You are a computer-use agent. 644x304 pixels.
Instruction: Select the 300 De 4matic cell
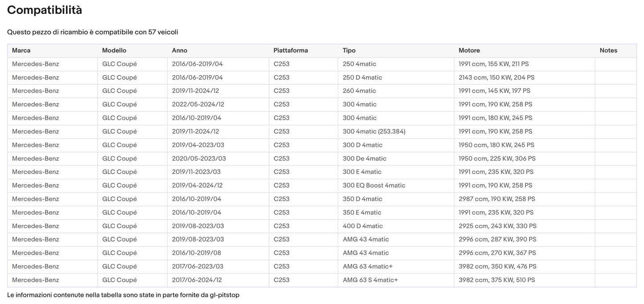click(x=365, y=159)
